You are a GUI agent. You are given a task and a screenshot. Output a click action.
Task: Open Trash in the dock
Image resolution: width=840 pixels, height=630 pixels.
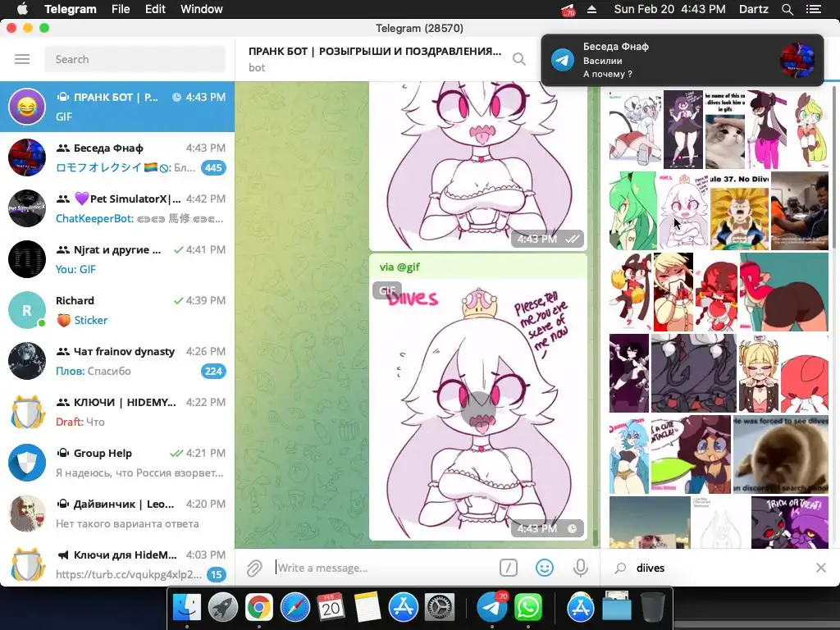coord(652,608)
